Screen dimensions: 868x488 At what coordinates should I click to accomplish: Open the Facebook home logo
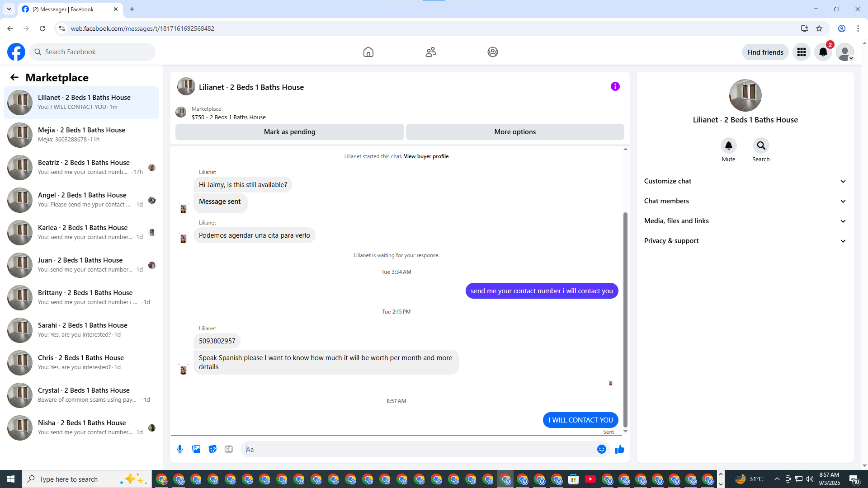[x=16, y=52]
